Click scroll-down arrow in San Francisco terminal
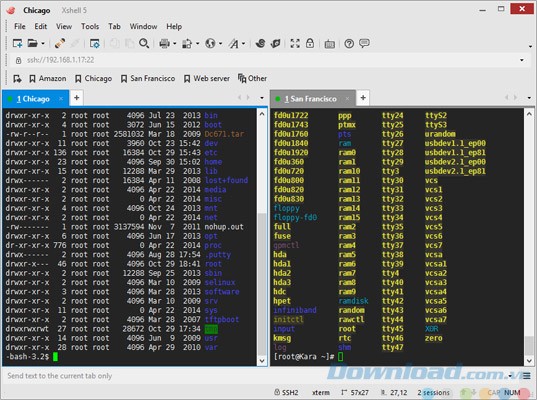Viewport: 537px width, 400px height. [529, 360]
